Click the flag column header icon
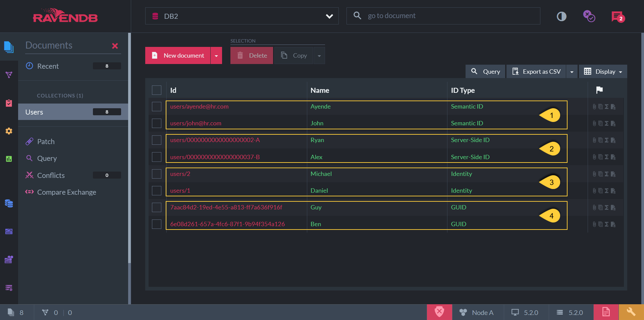 pyautogui.click(x=599, y=90)
